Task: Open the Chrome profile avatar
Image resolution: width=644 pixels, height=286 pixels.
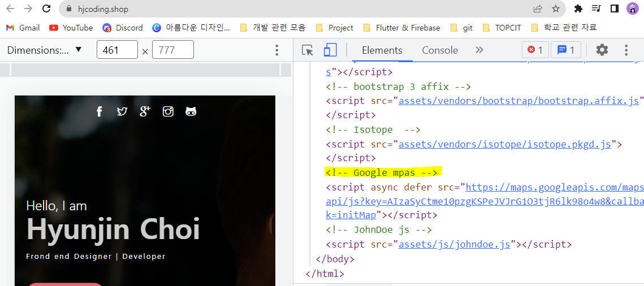Action: coord(633,8)
